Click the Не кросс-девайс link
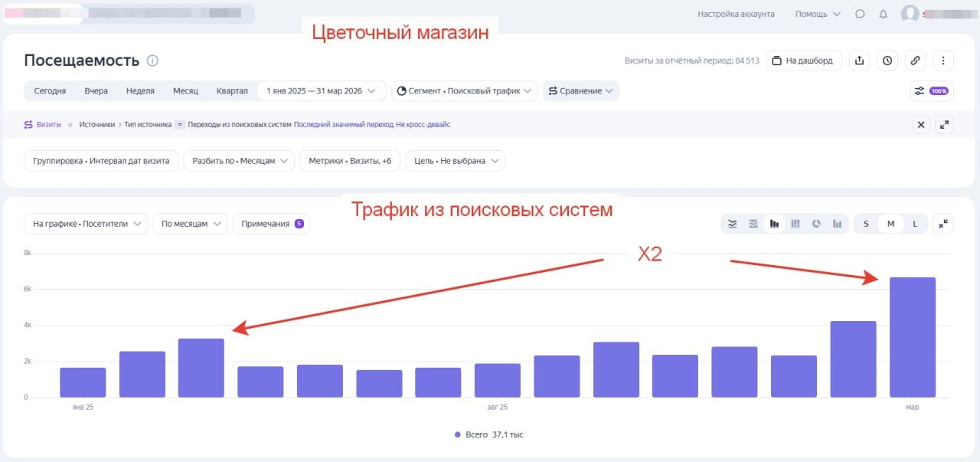 point(423,124)
